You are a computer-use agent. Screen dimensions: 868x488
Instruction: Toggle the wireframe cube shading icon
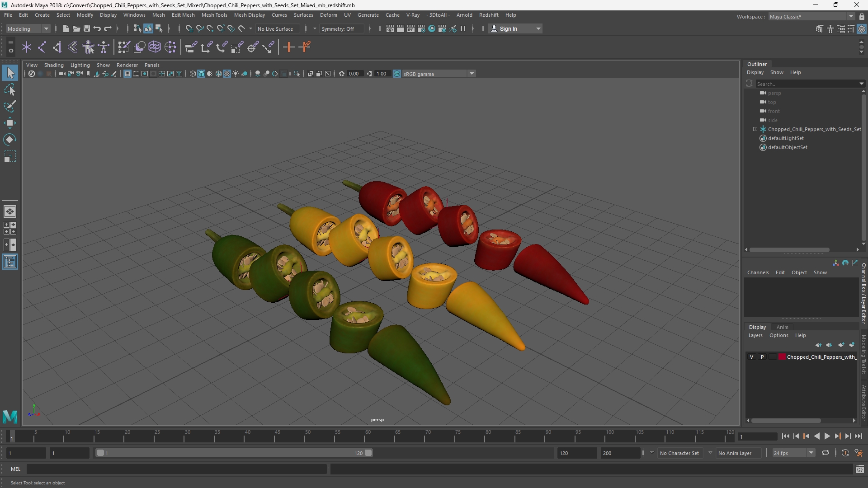(x=193, y=74)
